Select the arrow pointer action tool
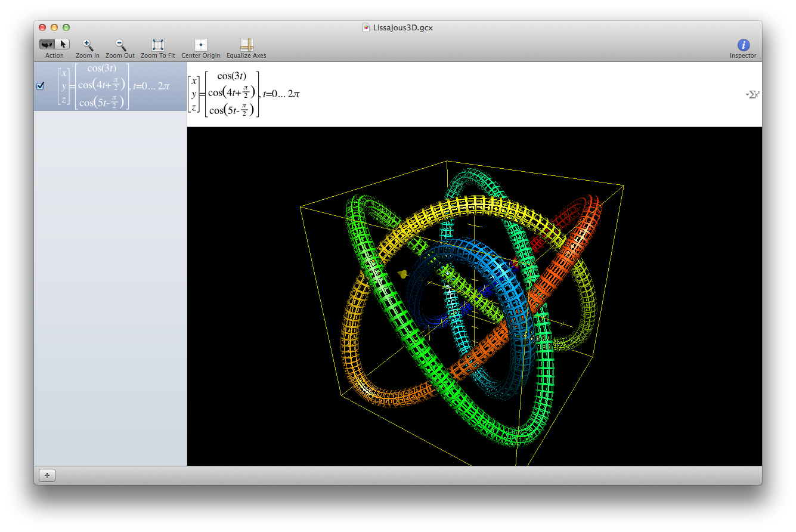This screenshot has width=796, height=532. pos(63,44)
